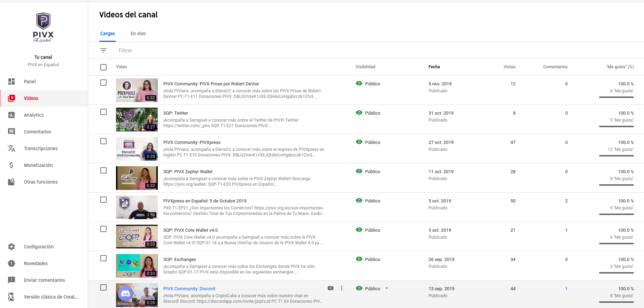Click the Monetización dollar icon
This screenshot has height=308, width=644.
pos(11,165)
